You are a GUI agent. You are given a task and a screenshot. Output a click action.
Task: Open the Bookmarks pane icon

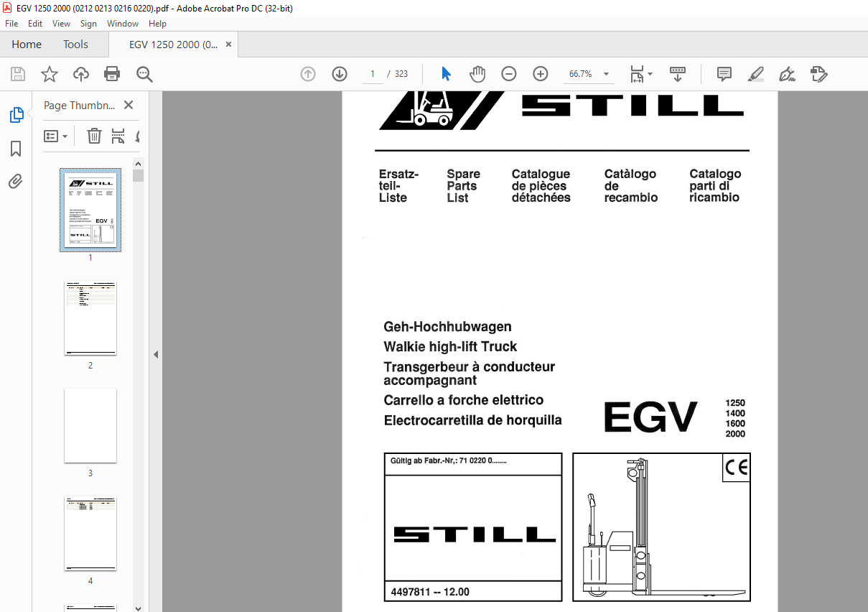pos(16,149)
